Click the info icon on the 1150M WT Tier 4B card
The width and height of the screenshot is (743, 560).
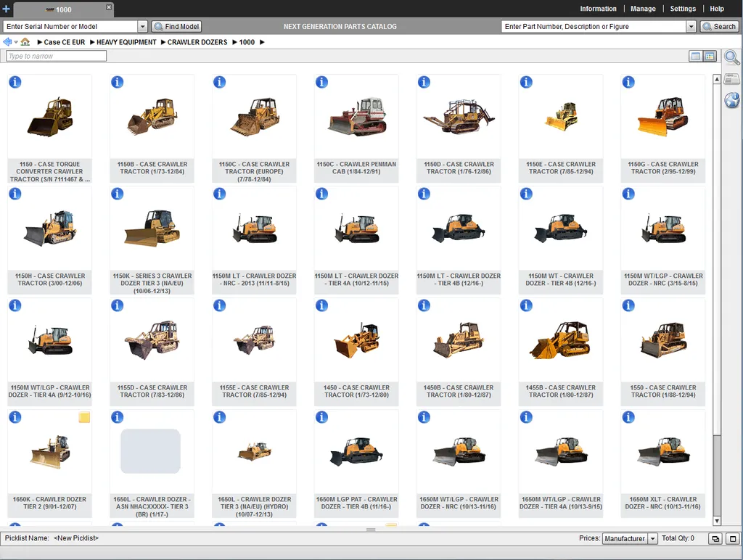pyautogui.click(x=527, y=194)
